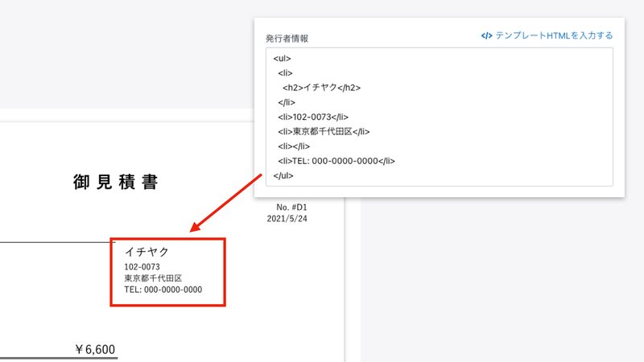Screen dimensions: 644x362
Task: Click 東京都千代田区 address in preview
Action: [x=153, y=278]
